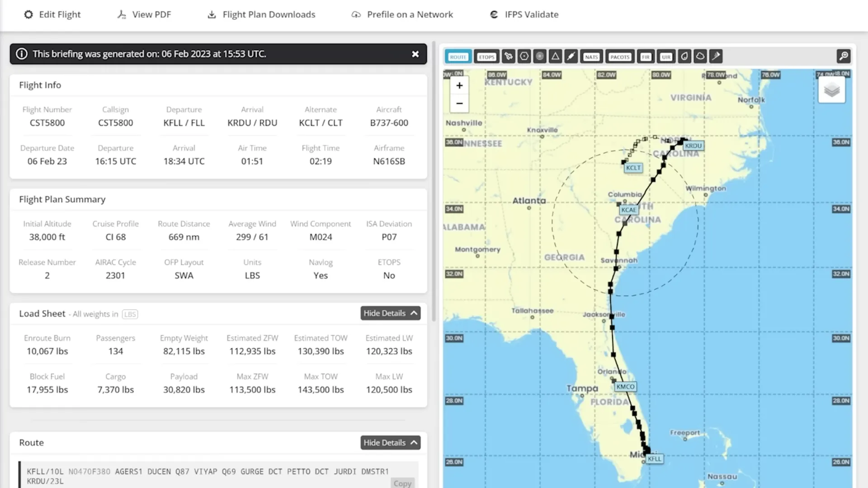Image resolution: width=868 pixels, height=488 pixels.
Task: Collapse the Load Sheet details
Action: tap(390, 313)
